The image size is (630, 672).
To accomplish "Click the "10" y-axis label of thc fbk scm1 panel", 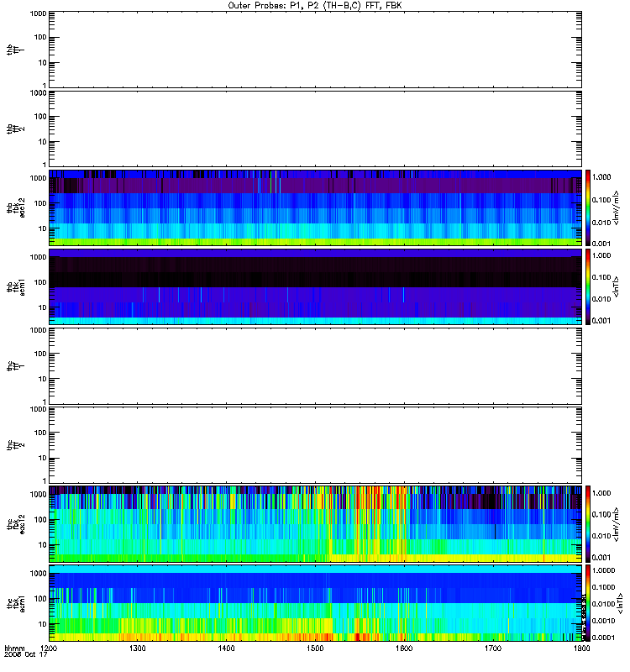I will (x=43, y=624).
